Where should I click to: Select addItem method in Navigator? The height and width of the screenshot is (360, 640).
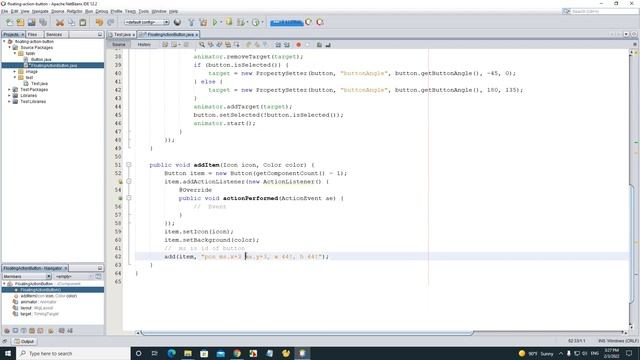49,296
